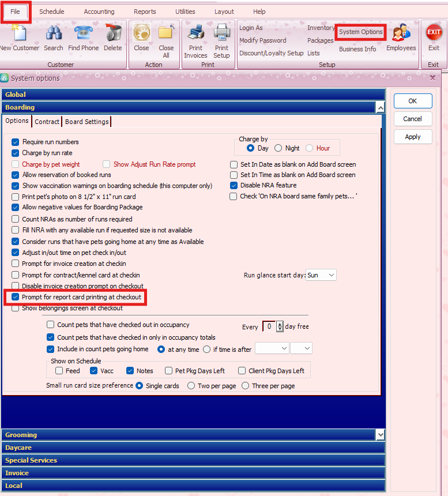Viewport: 448px width, 496px height.
Task: Enable Show belongings screen at checkout
Action: tap(15, 309)
